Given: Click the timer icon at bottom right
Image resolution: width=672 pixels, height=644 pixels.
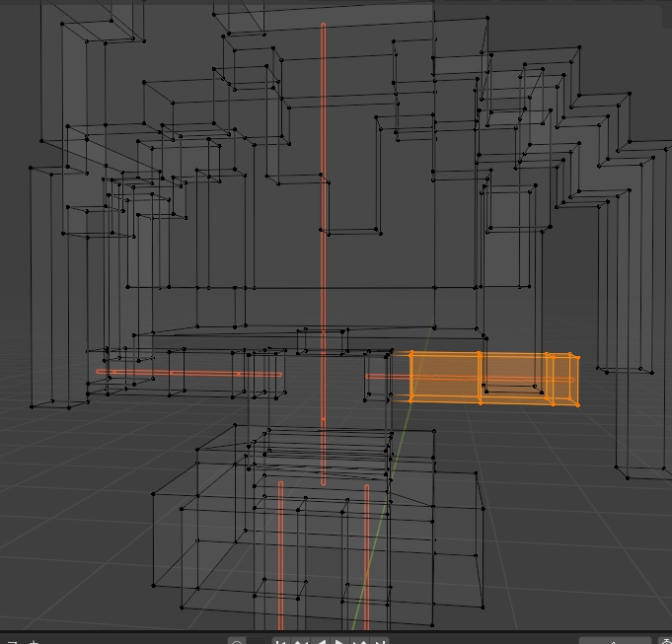Looking at the screenshot, I should coord(665,641).
